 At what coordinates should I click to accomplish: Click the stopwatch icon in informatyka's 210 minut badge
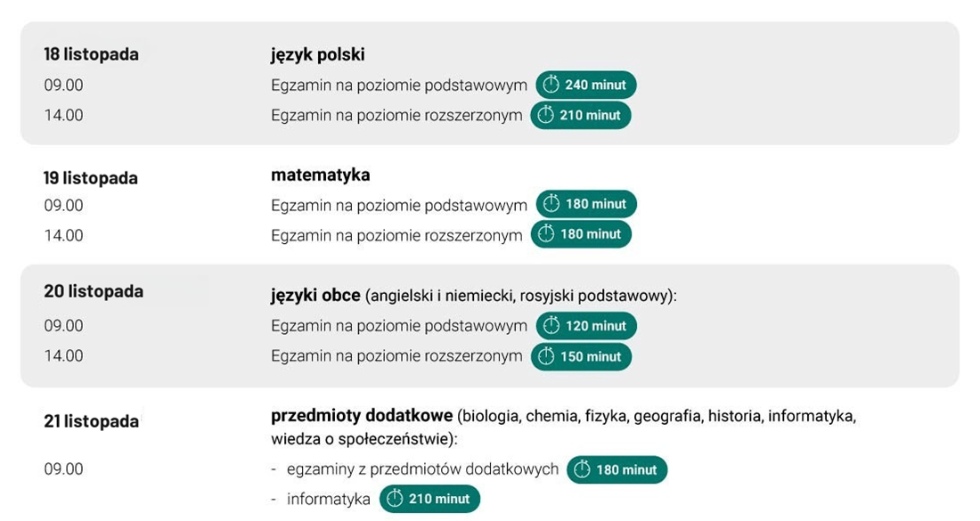[395, 499]
